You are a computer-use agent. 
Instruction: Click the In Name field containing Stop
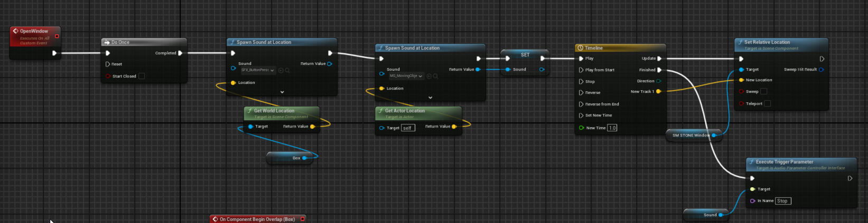(783, 201)
